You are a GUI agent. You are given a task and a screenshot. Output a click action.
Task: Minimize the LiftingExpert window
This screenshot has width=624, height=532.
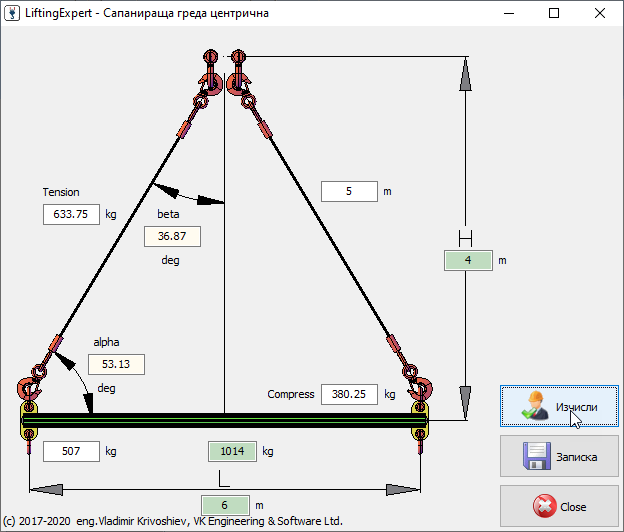508,14
